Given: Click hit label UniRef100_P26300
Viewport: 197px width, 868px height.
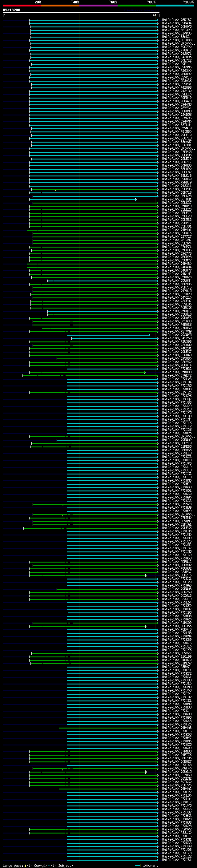Looking at the screenshot, I should pyautogui.click(x=177, y=71).
